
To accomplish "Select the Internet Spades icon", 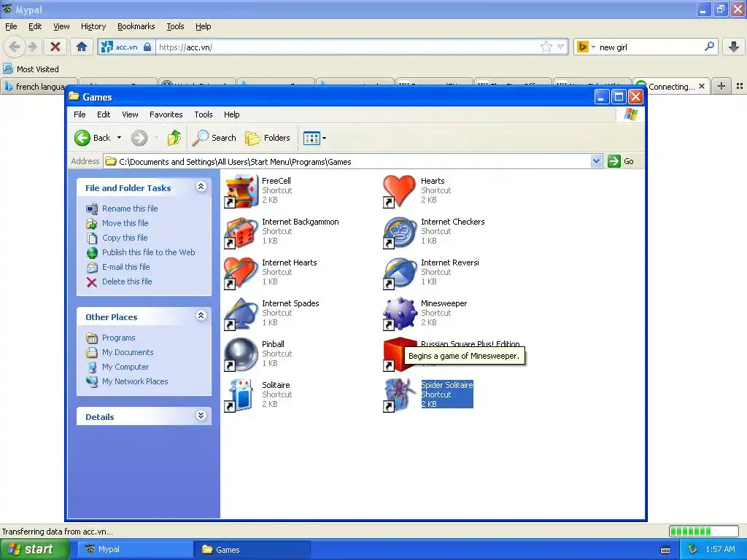I will [x=241, y=314].
